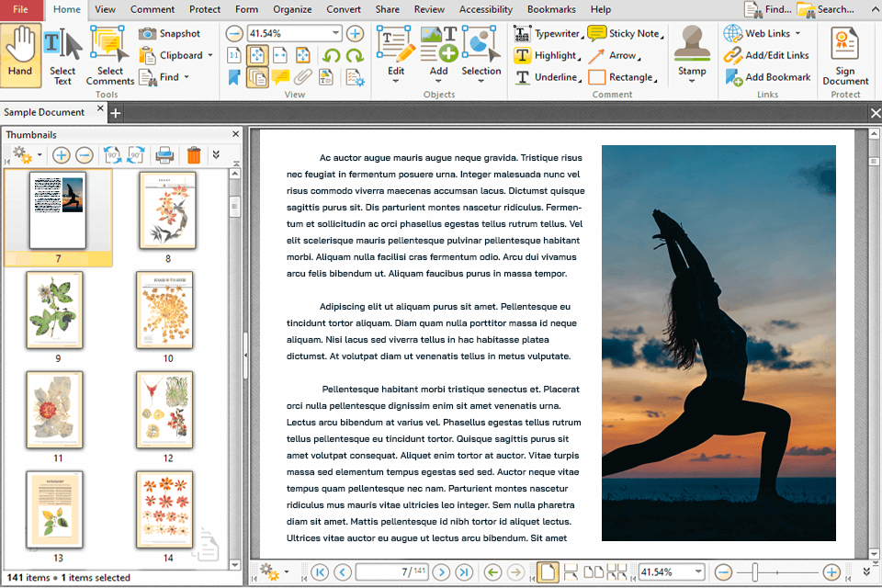
Task: Open a new document tab with plus
Action: point(116,113)
